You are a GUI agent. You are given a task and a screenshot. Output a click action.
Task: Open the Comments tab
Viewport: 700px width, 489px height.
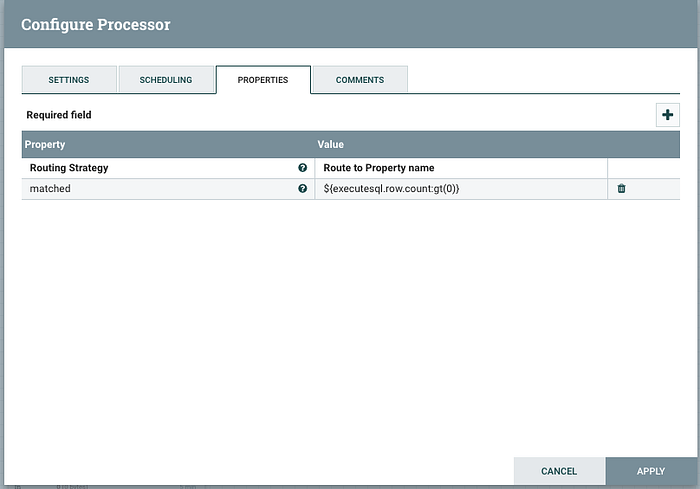point(360,79)
